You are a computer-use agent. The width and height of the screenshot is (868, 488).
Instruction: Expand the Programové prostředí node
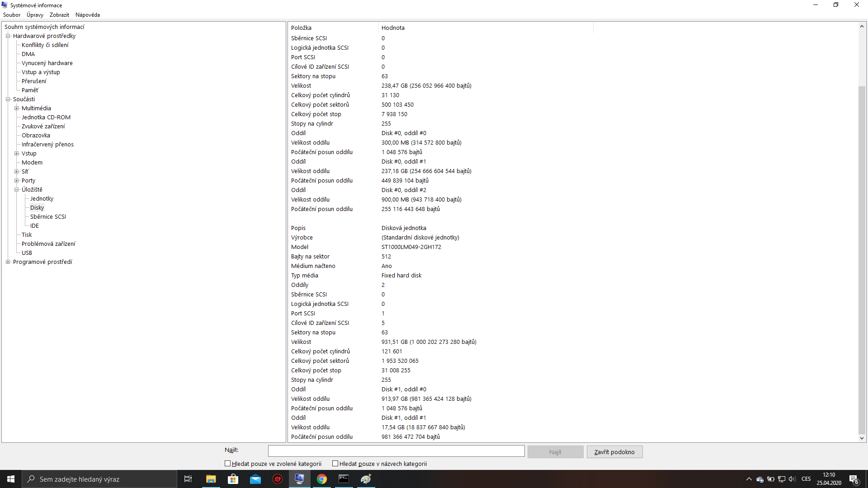tap(8, 262)
